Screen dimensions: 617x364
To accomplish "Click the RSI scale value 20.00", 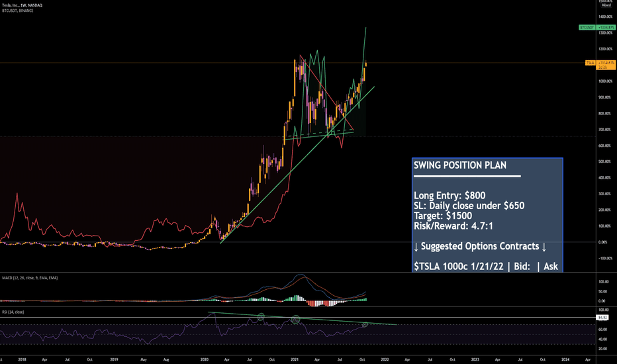I will tap(602, 349).
